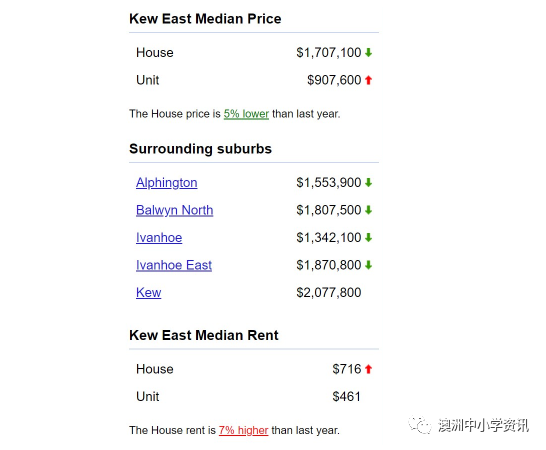Screen dimensions: 546x450
Task: Click the Kew East Median Rent heading
Action: click(x=204, y=335)
